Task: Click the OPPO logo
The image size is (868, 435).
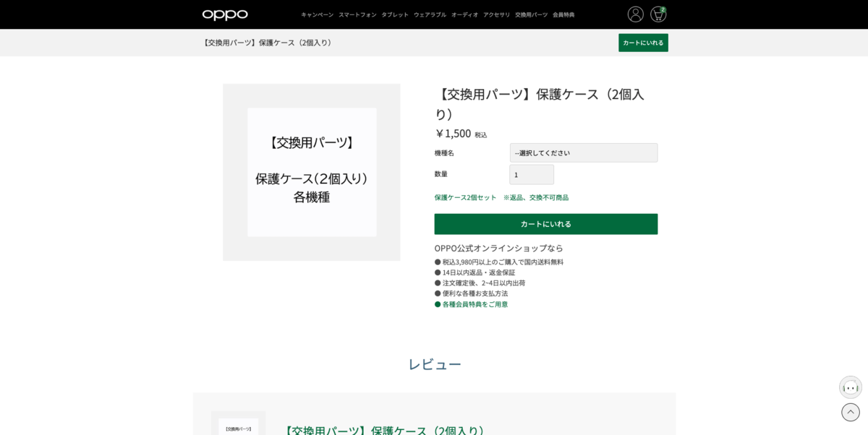Action: [225, 14]
